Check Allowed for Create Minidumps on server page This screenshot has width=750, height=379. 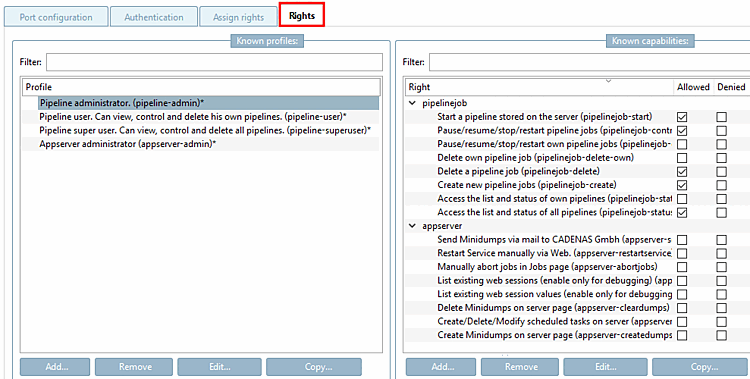coord(682,335)
